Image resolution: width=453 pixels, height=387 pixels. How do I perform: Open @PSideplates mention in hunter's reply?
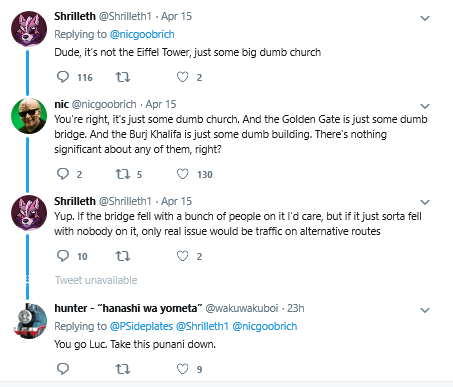coord(141,326)
